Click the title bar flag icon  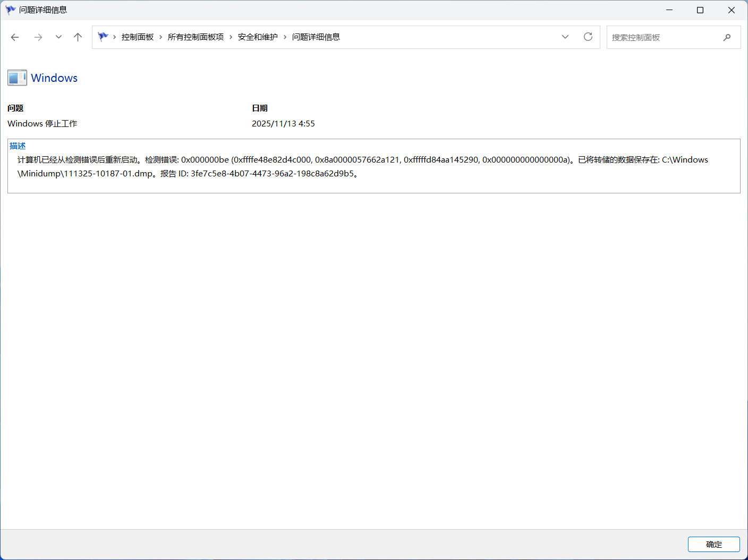10,10
